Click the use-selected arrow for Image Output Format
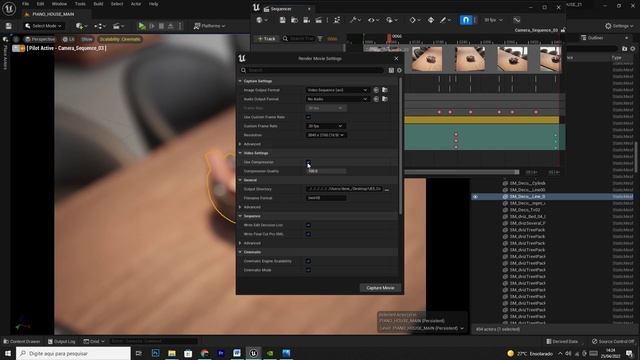The width and height of the screenshot is (640, 360). tap(376, 90)
